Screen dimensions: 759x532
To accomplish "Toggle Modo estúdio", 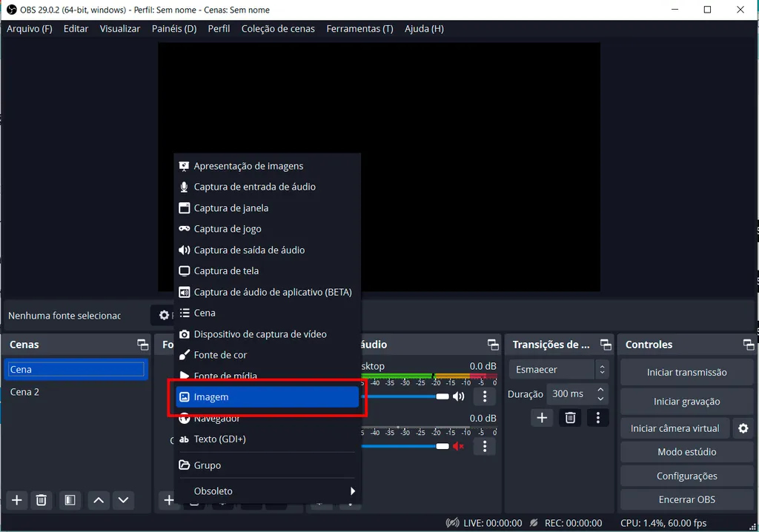I will tap(687, 452).
